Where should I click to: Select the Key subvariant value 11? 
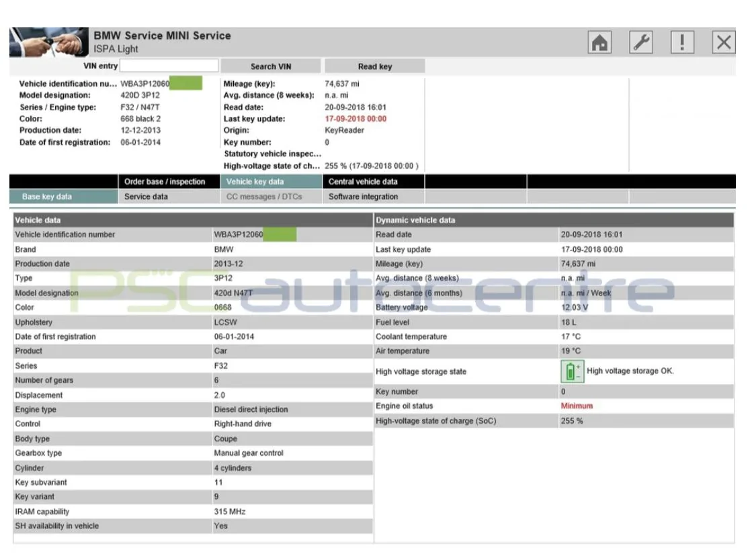click(x=218, y=483)
